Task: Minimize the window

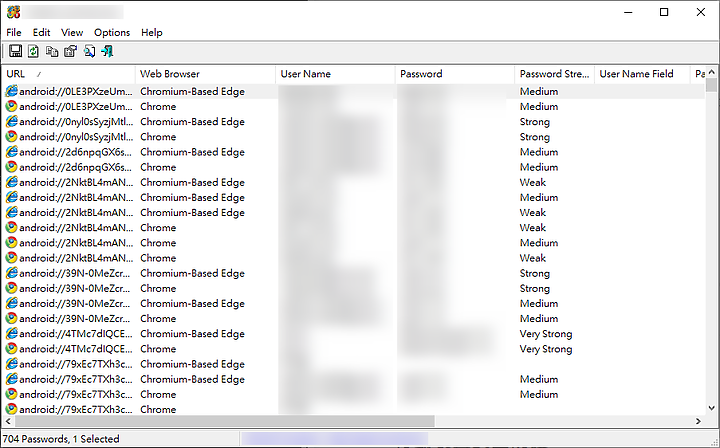Action: [628, 12]
